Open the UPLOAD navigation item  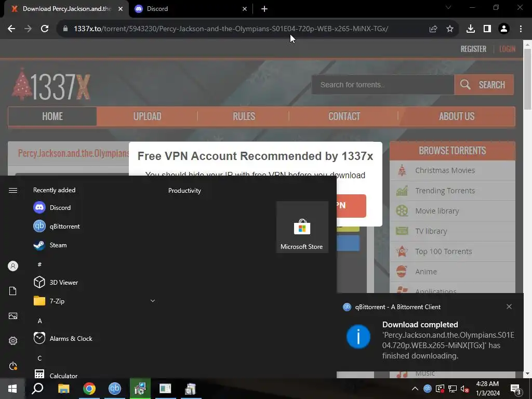(x=147, y=116)
